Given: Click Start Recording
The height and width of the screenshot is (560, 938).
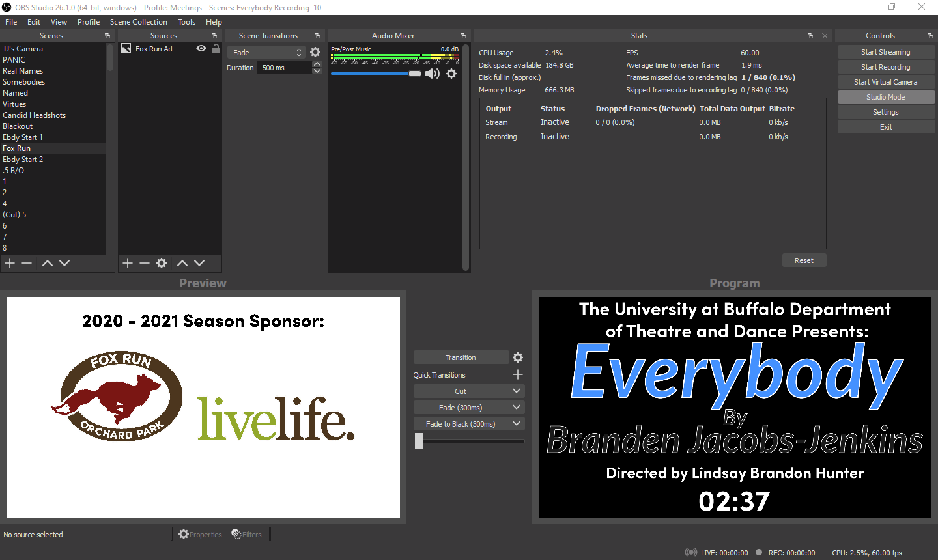Looking at the screenshot, I should tap(886, 67).
